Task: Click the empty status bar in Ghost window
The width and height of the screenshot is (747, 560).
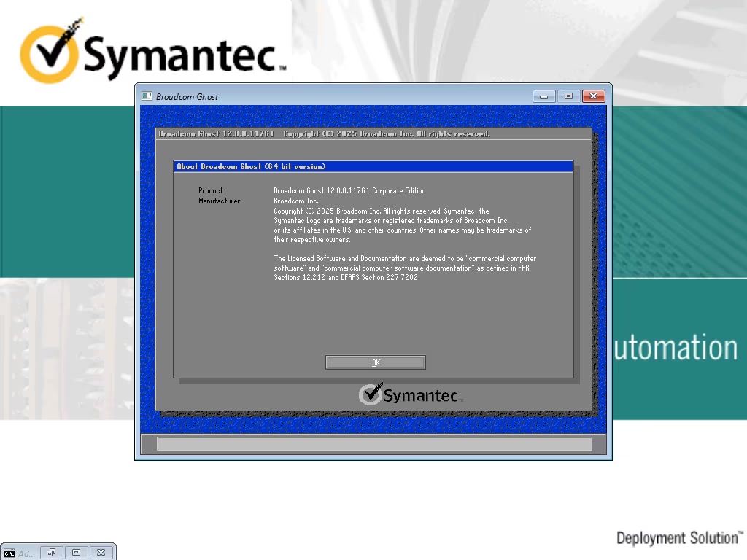Action: pyautogui.click(x=373, y=444)
